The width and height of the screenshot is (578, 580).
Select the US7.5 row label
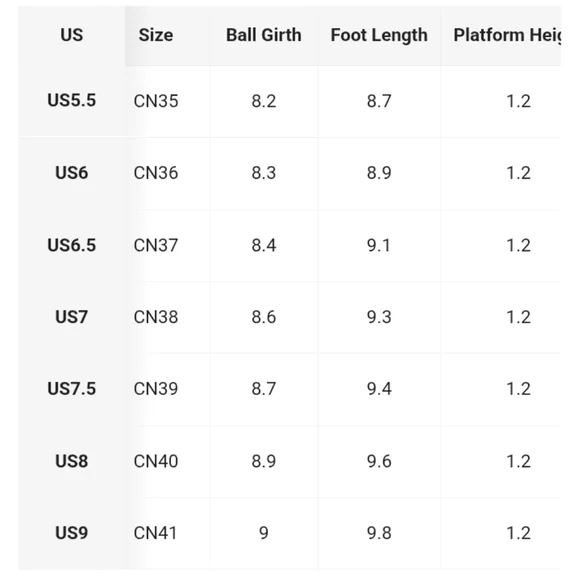coord(72,389)
